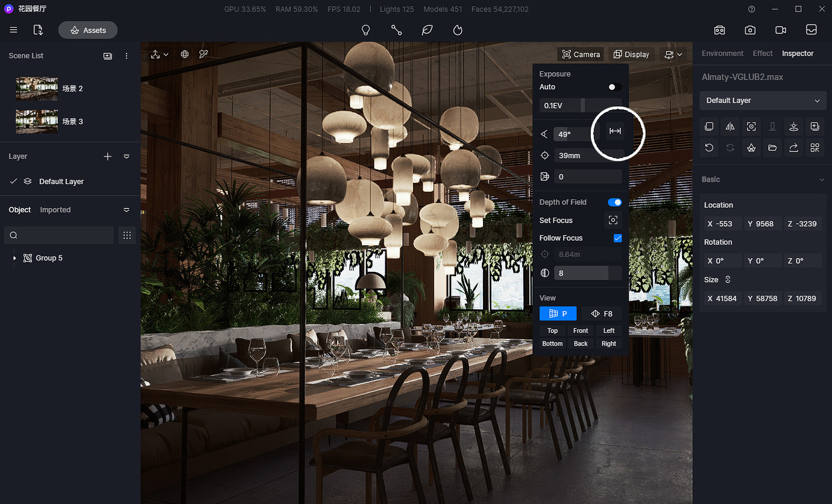Expand the Group 5 tree item
This screenshot has width=832, height=504.
click(14, 258)
